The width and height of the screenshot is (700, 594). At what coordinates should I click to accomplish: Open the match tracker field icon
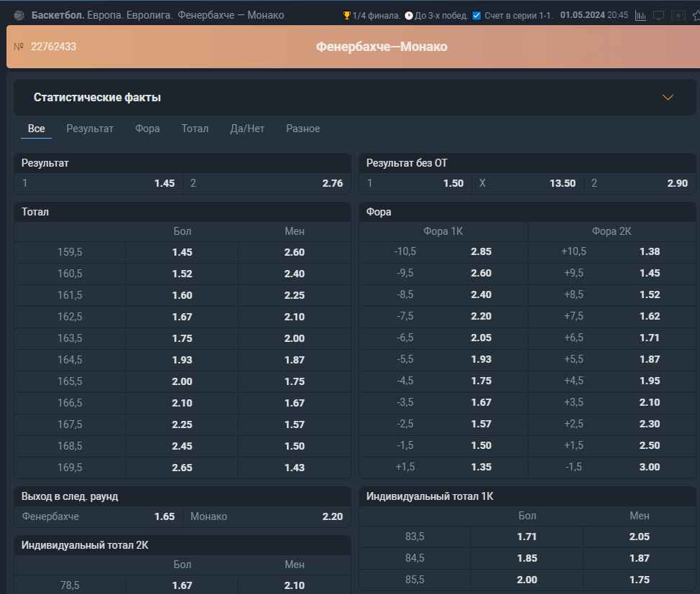tap(678, 16)
